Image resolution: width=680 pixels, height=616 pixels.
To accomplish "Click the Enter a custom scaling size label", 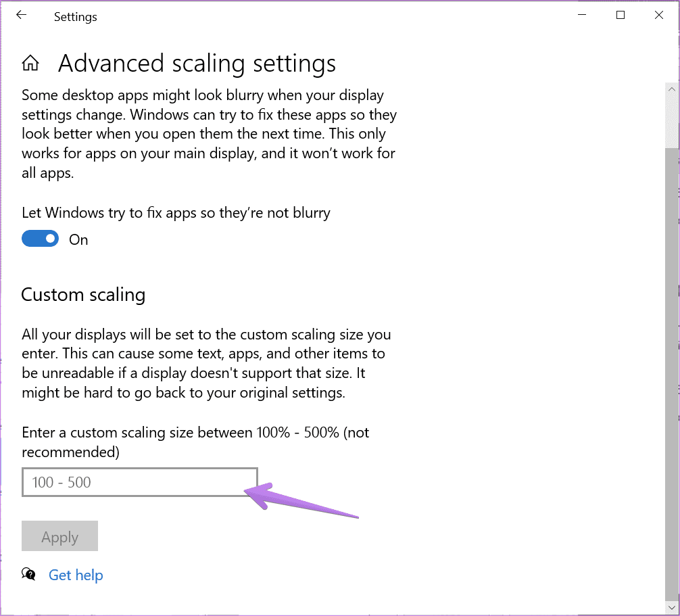I will click(x=195, y=442).
